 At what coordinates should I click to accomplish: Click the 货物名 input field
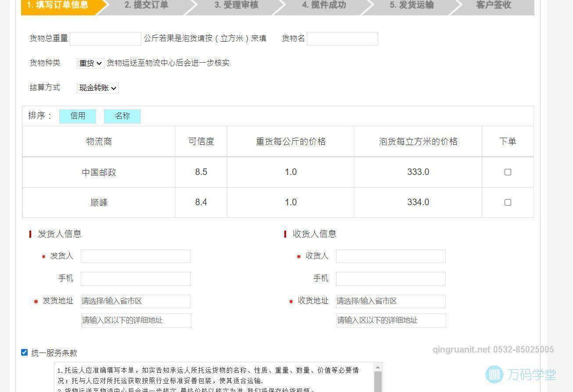coord(342,39)
